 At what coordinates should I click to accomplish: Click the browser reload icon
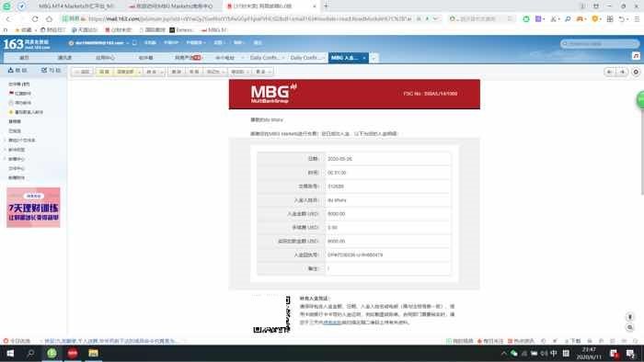[x=35, y=19]
